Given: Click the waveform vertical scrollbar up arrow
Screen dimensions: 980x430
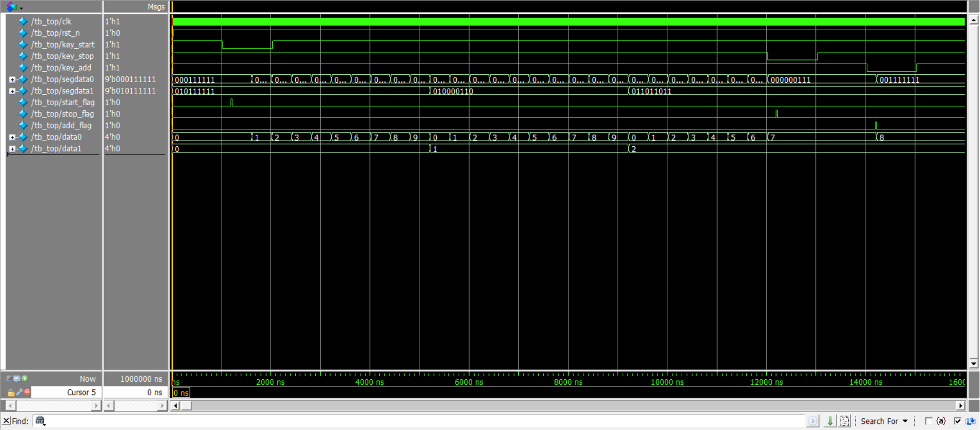Looking at the screenshot, I should click(x=973, y=20).
